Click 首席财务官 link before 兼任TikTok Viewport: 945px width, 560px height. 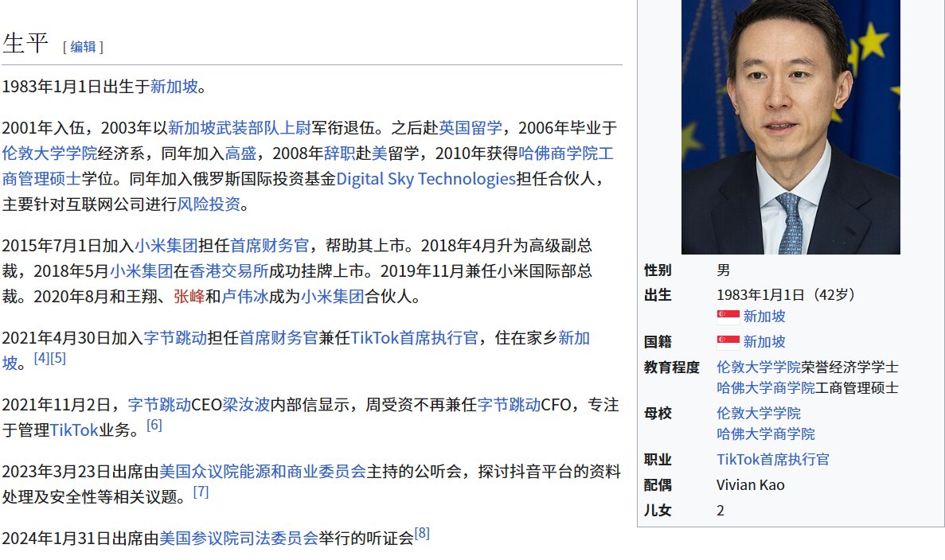[x=279, y=338]
